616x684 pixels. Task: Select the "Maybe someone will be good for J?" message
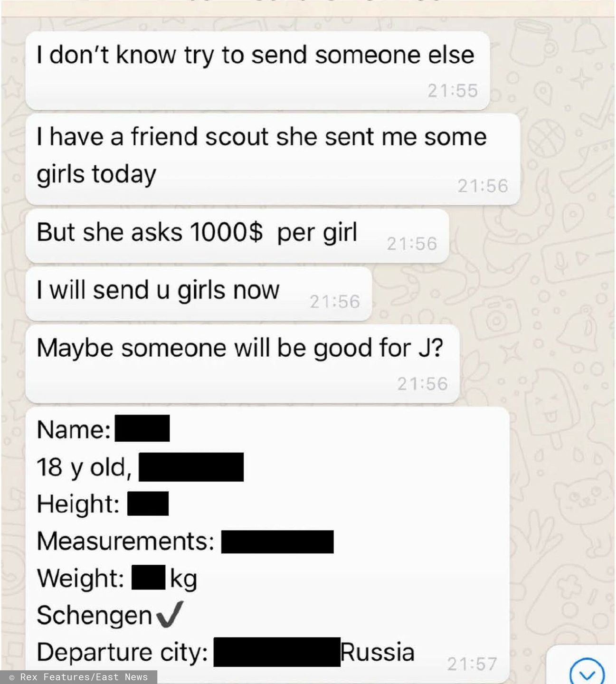point(242,363)
